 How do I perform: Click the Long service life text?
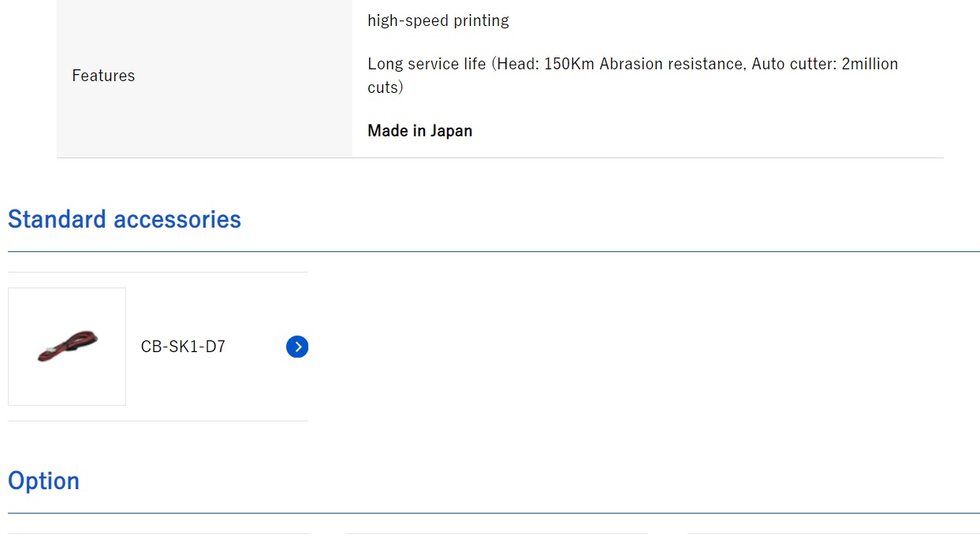[x=427, y=64]
